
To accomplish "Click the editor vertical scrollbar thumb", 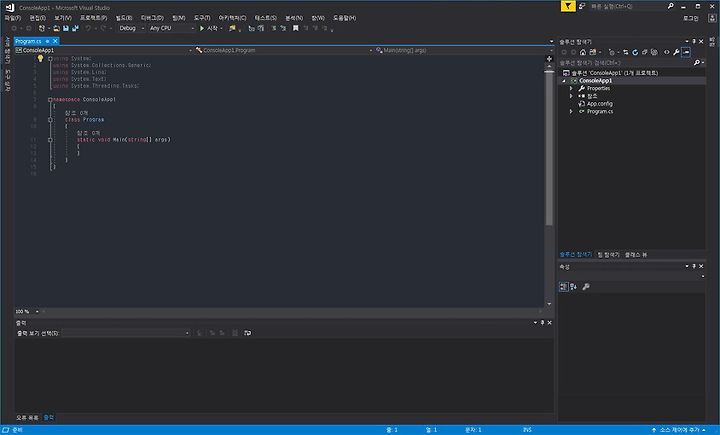I will (x=549, y=148).
